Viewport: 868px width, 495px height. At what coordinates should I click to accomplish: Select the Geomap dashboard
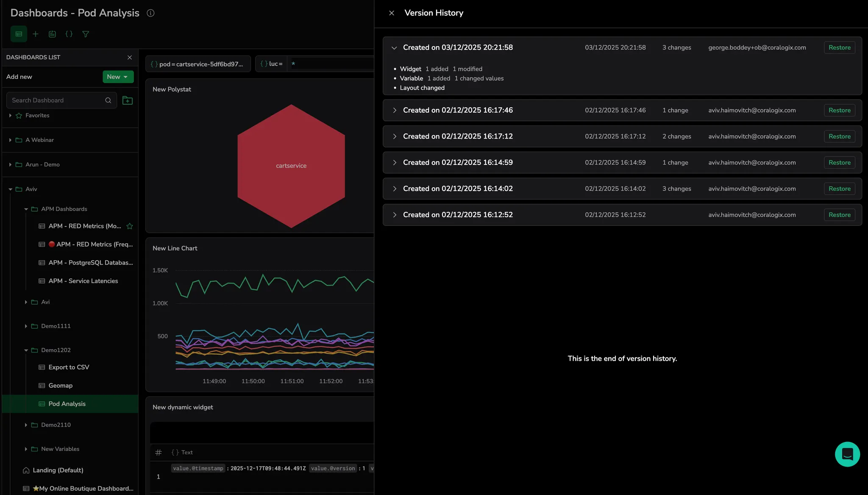point(60,386)
